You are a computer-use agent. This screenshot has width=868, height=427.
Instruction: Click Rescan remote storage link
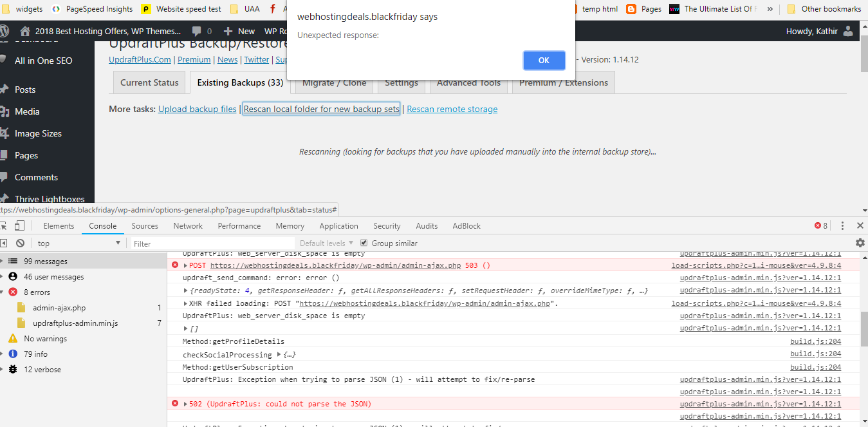[x=452, y=109]
